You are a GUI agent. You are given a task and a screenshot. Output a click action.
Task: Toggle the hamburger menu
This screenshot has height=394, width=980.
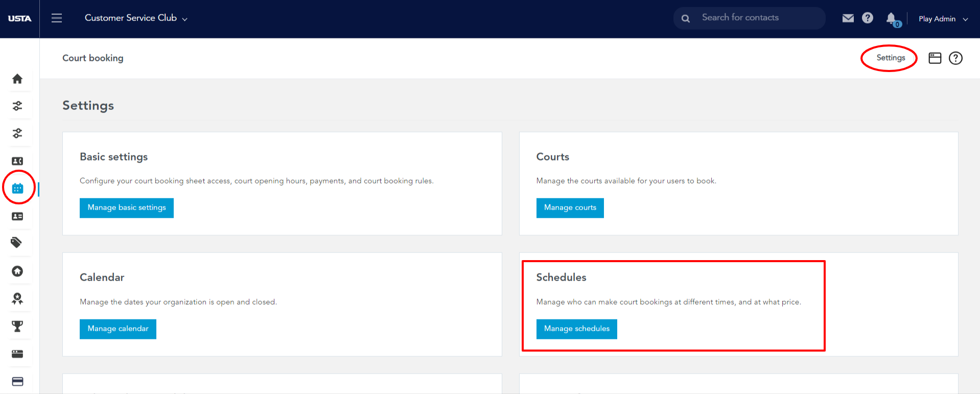(57, 18)
